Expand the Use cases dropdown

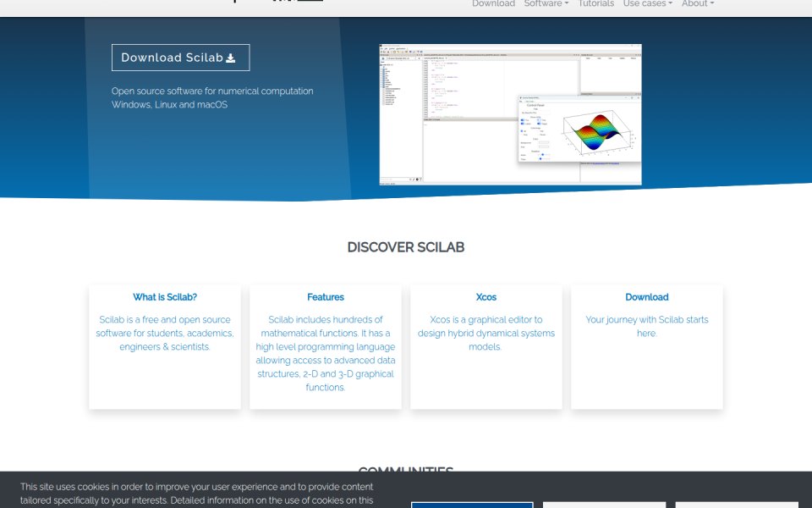coord(647,3)
